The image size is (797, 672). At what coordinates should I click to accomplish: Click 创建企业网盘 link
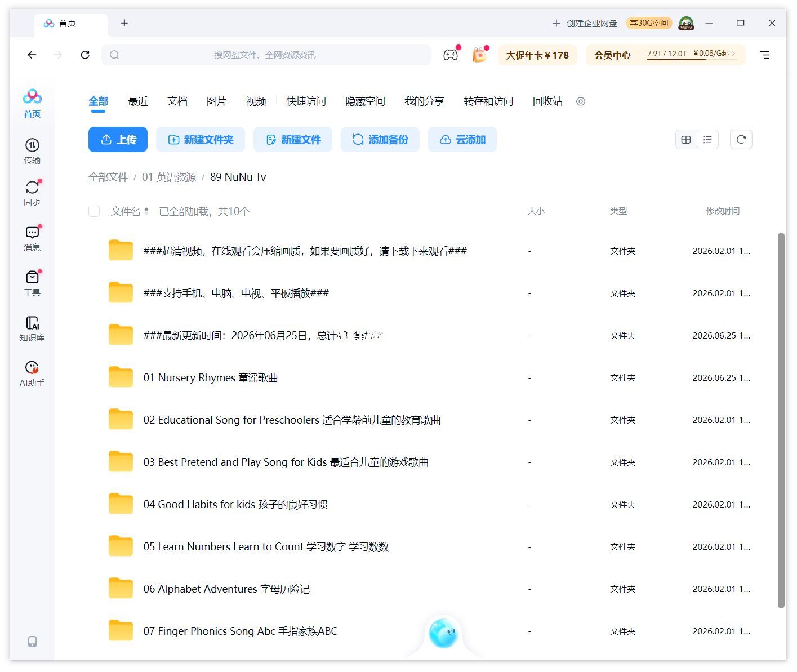(585, 23)
